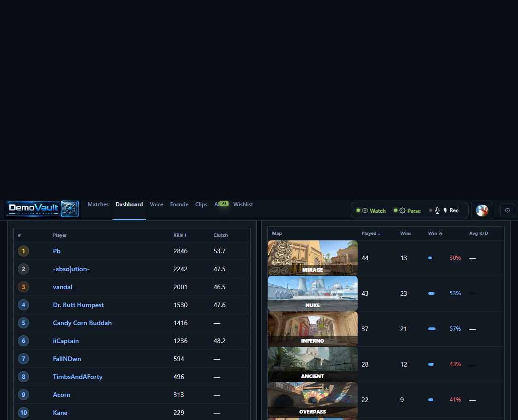Image resolution: width=518 pixels, height=420 pixels.
Task: Open FallNDwn player link
Action: coord(67,359)
